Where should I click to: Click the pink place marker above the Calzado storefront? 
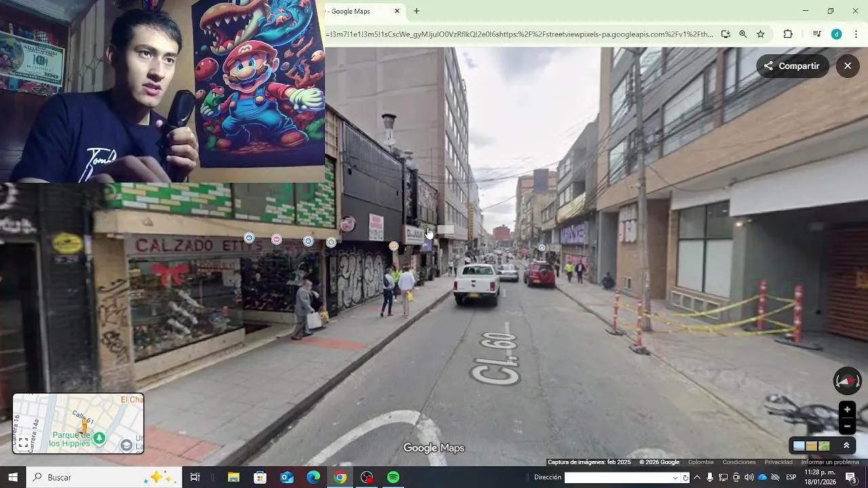point(277,239)
